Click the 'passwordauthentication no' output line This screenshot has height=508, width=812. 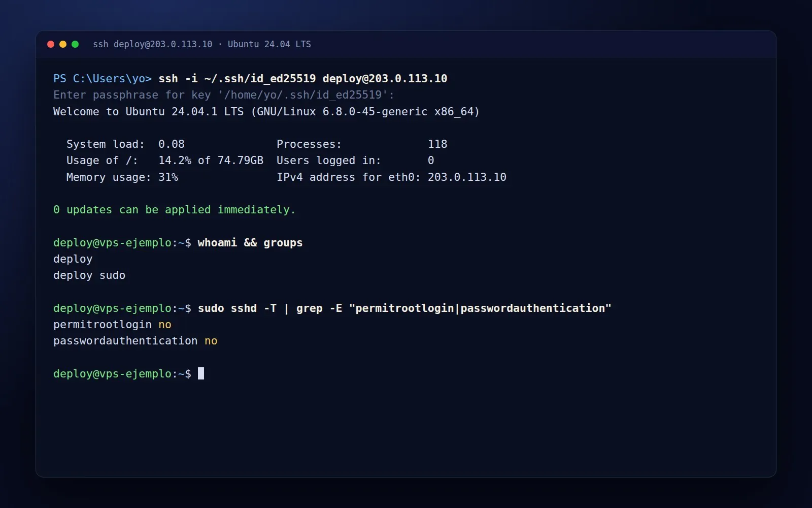(x=136, y=341)
